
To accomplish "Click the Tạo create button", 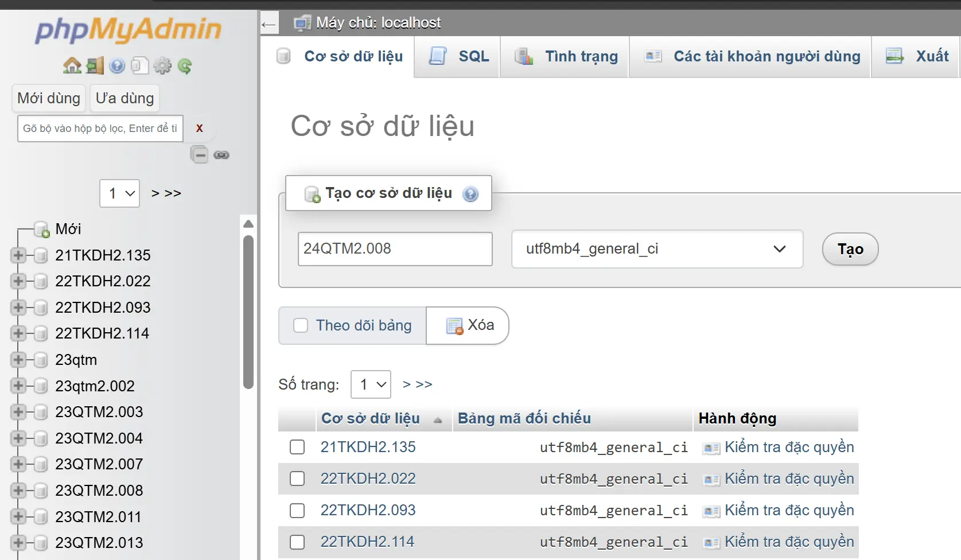I will tap(850, 249).
